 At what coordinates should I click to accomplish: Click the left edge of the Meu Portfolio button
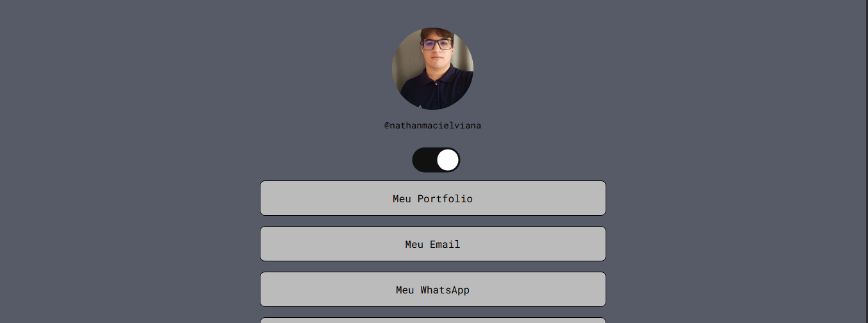(x=266, y=198)
